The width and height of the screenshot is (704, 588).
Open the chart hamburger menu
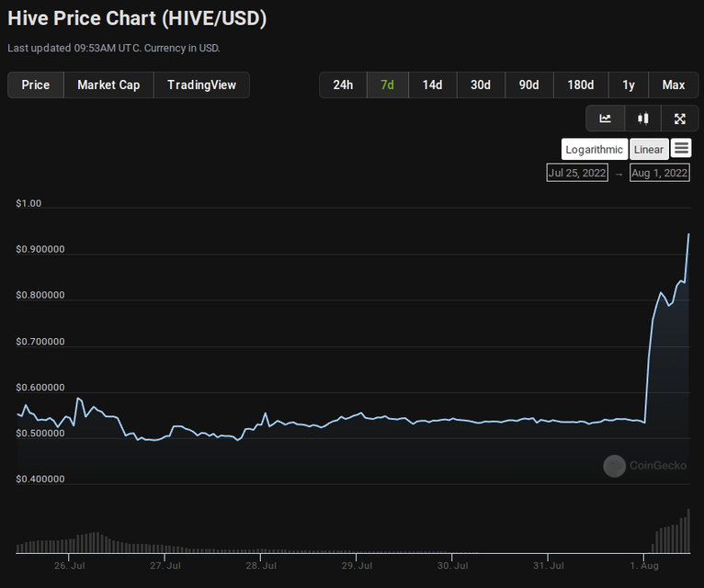click(x=680, y=148)
